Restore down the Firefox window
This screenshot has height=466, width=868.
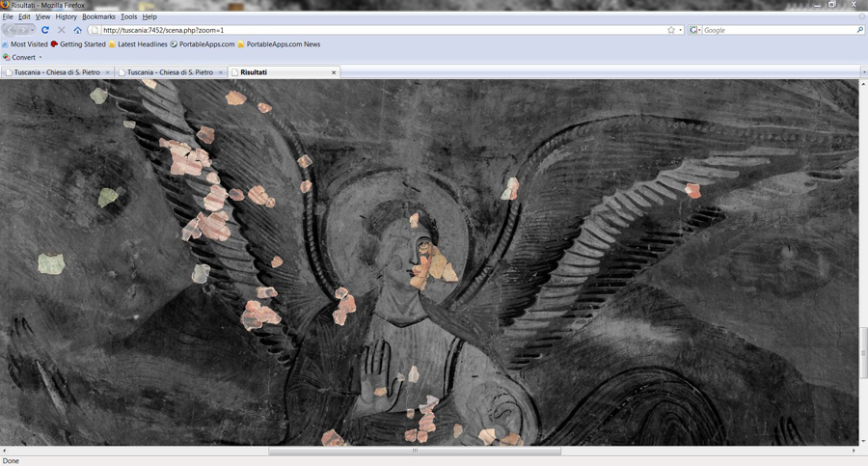[832, 5]
